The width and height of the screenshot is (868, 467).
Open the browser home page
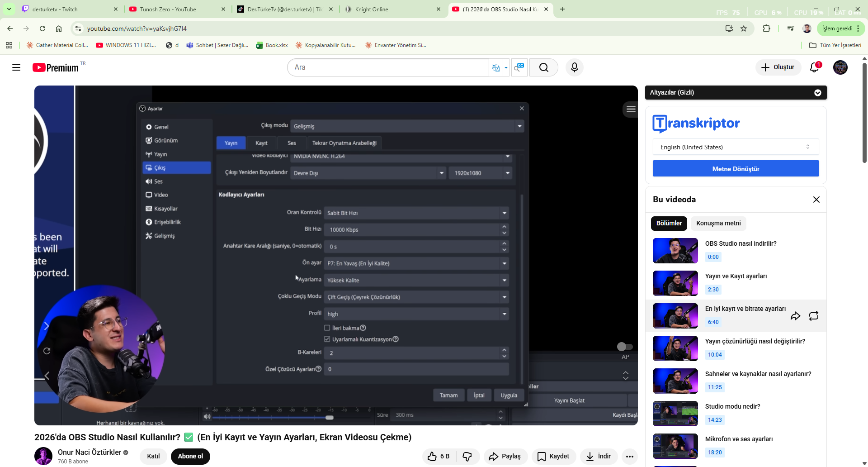pyautogui.click(x=59, y=29)
